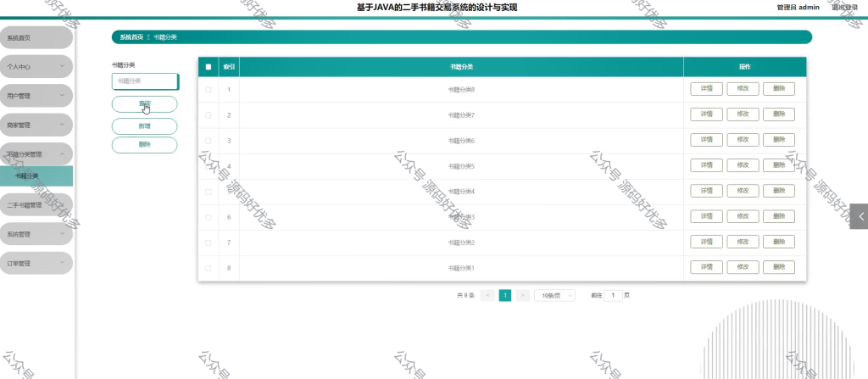Check the box for row 书籍分类2

209,242
